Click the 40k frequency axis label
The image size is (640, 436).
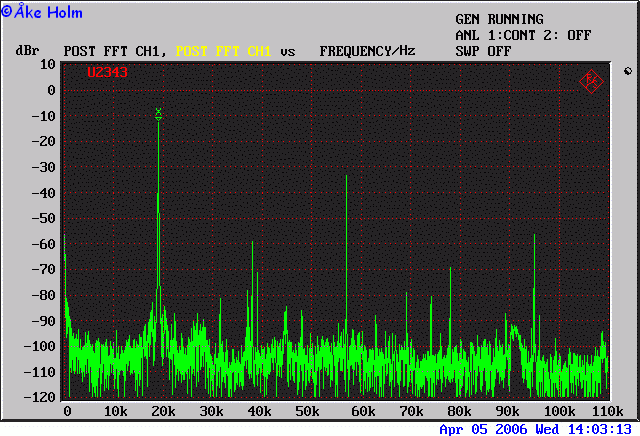click(260, 411)
